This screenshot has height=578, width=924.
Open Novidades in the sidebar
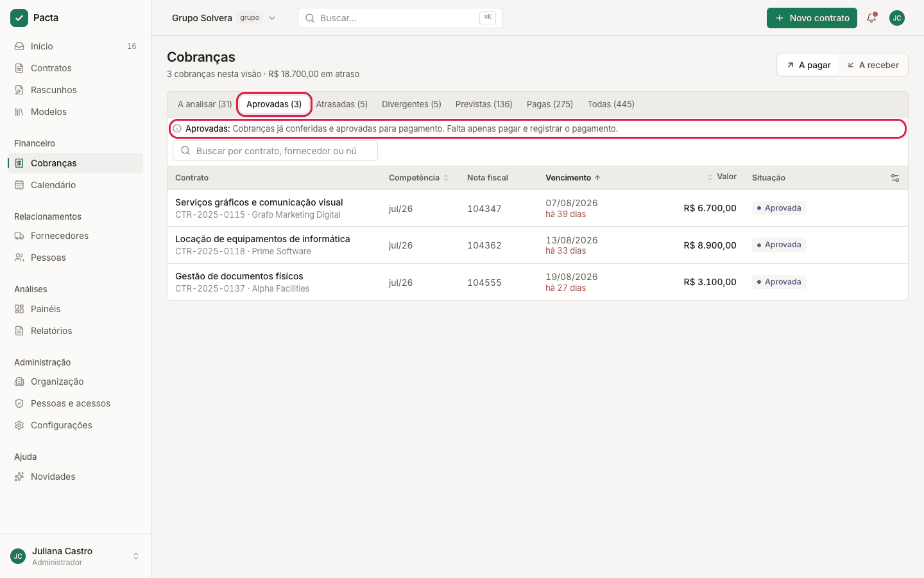point(75,477)
